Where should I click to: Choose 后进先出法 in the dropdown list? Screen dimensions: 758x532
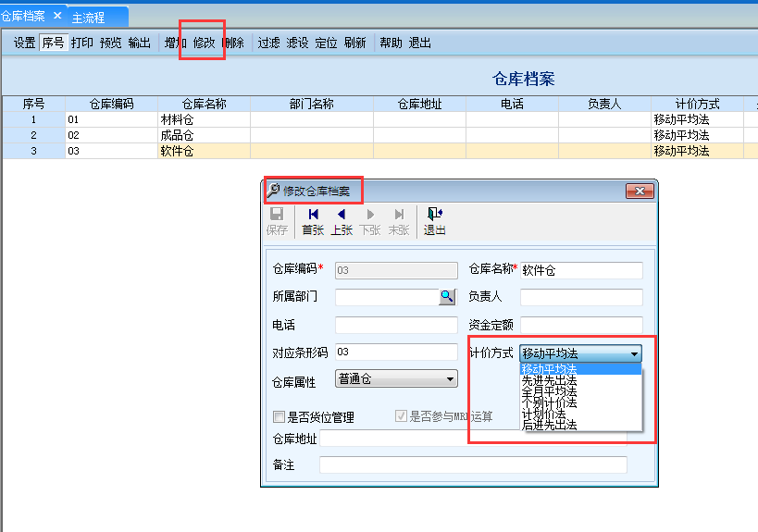click(549, 425)
